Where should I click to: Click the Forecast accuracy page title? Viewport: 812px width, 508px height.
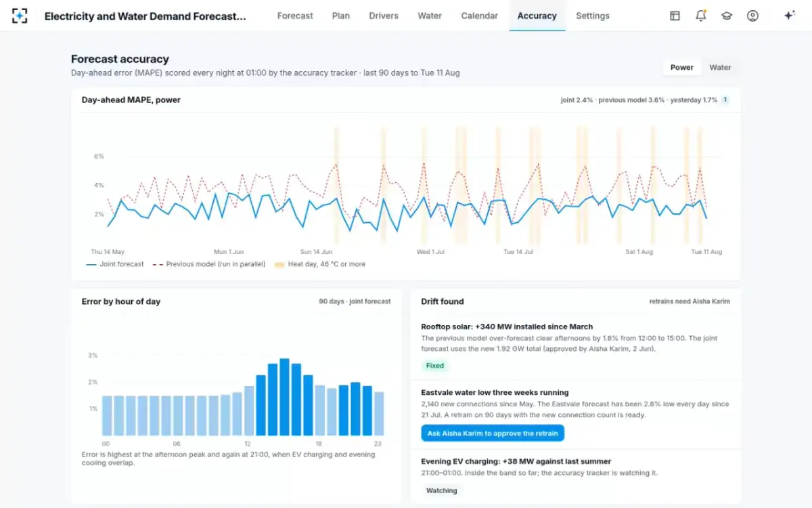pos(120,59)
